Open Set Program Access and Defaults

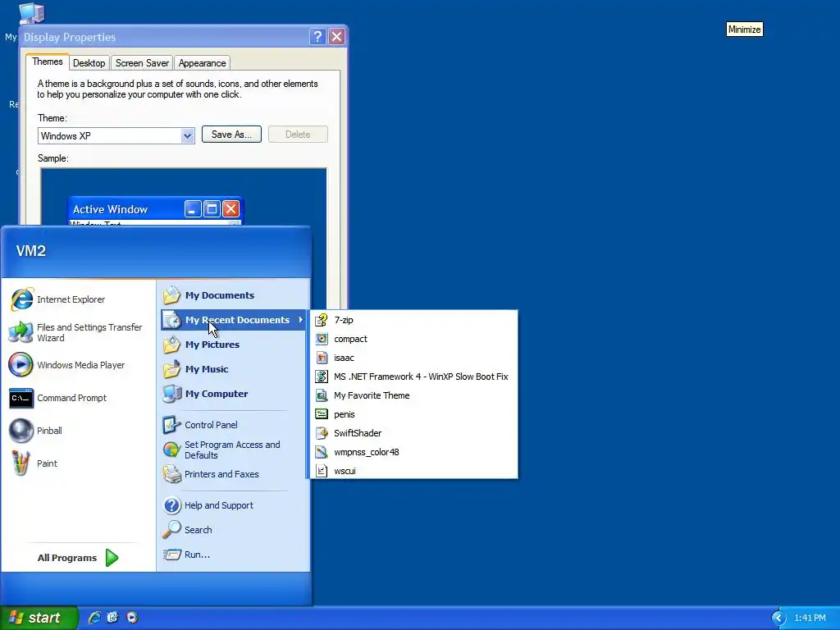[234, 450]
